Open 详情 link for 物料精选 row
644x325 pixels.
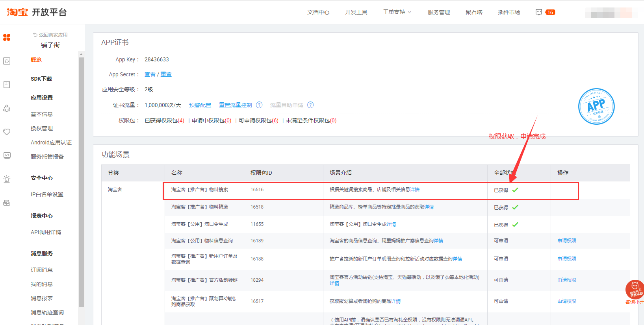click(429, 207)
